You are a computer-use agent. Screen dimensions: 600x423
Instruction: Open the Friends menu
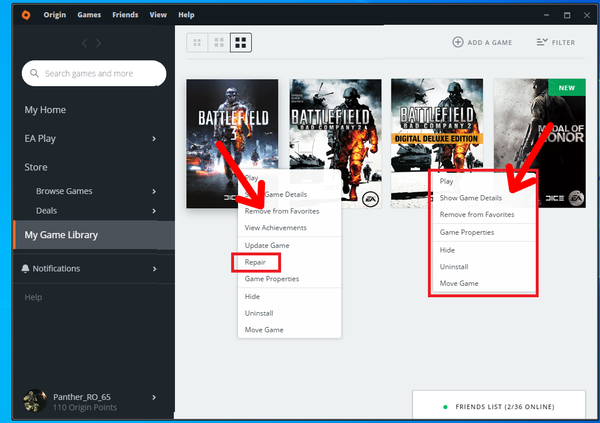click(125, 15)
